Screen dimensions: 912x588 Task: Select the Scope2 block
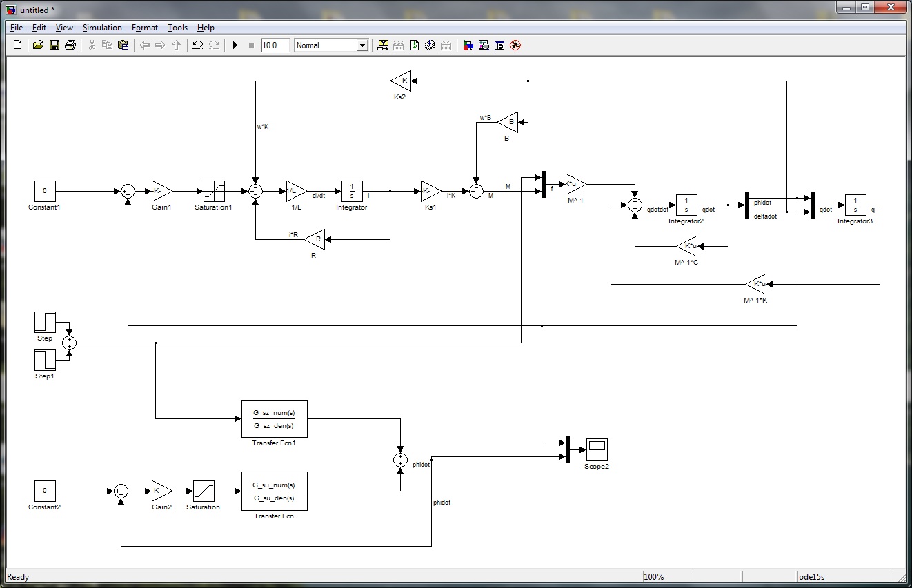596,449
